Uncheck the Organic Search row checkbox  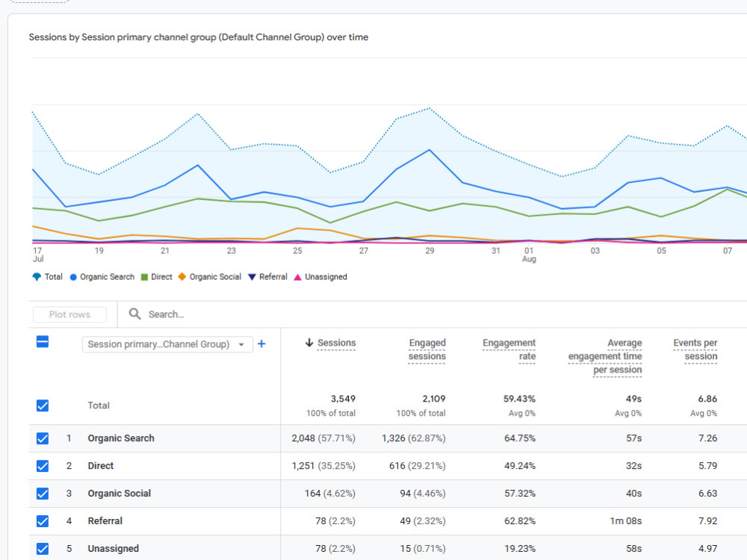click(x=43, y=438)
